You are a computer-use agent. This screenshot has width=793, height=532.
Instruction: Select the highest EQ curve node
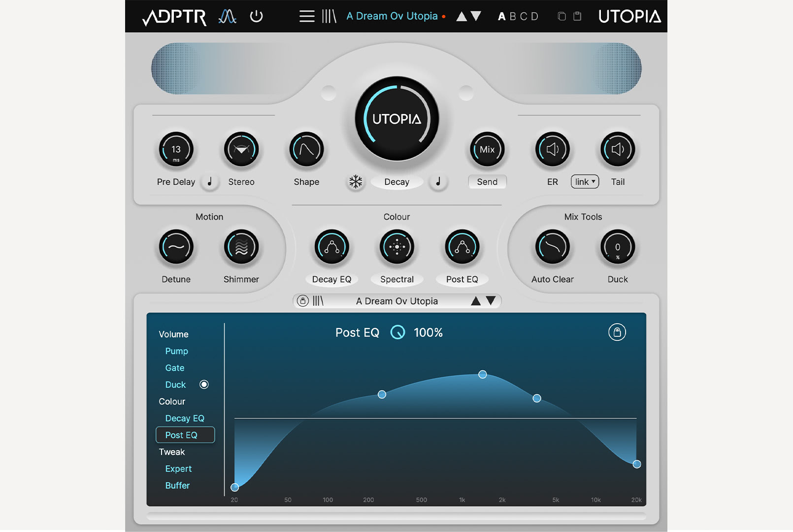(483, 374)
